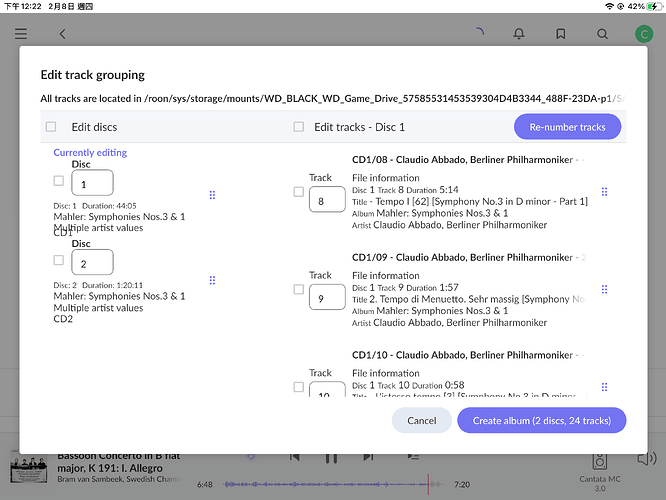Grab the track 8 drag handle

pyautogui.click(x=604, y=192)
